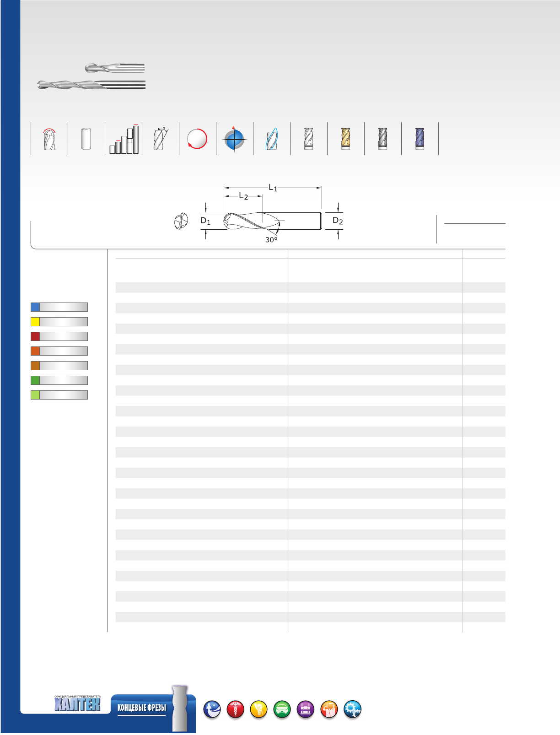Click the L2 flute length label
This screenshot has width=560, height=735.
(243, 196)
